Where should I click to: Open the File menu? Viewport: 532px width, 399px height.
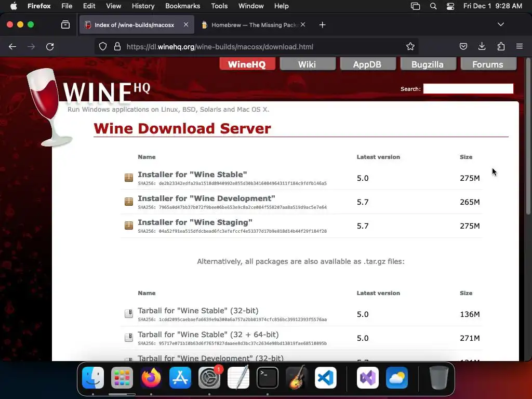pos(67,6)
